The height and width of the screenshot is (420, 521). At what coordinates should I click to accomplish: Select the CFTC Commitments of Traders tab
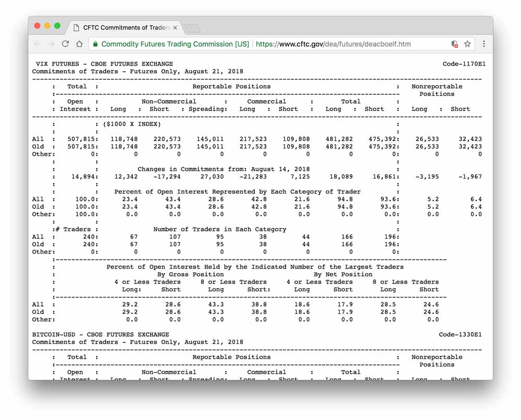pyautogui.click(x=126, y=28)
